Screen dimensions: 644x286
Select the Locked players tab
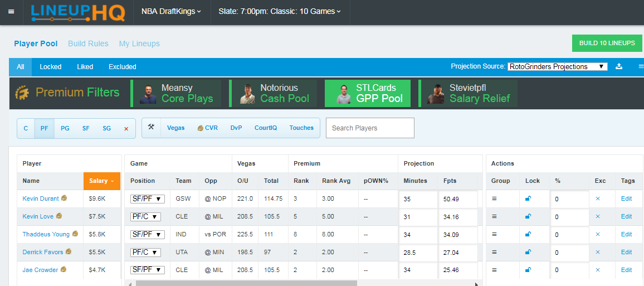click(51, 66)
